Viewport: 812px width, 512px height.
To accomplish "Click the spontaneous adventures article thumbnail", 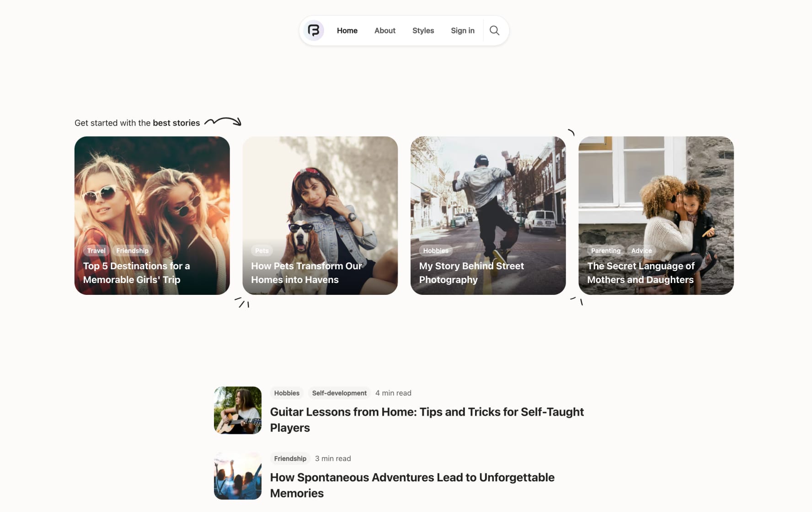I will click(237, 475).
